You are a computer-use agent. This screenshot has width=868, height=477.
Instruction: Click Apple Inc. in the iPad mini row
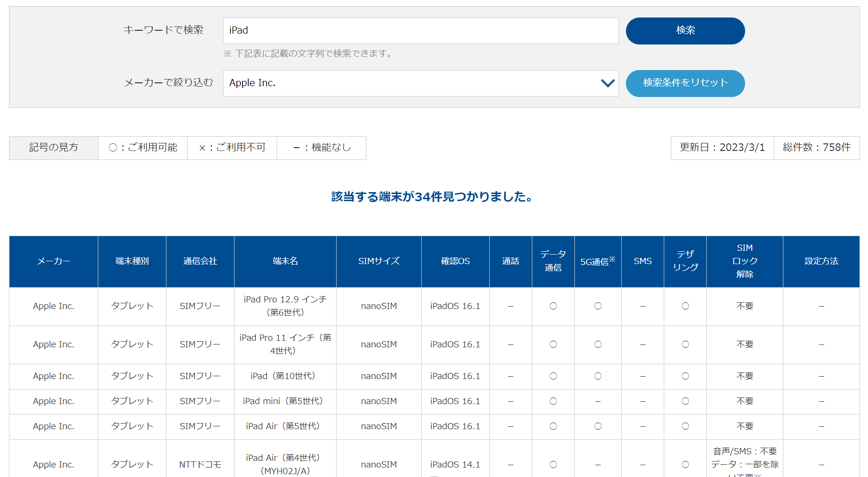[53, 401]
